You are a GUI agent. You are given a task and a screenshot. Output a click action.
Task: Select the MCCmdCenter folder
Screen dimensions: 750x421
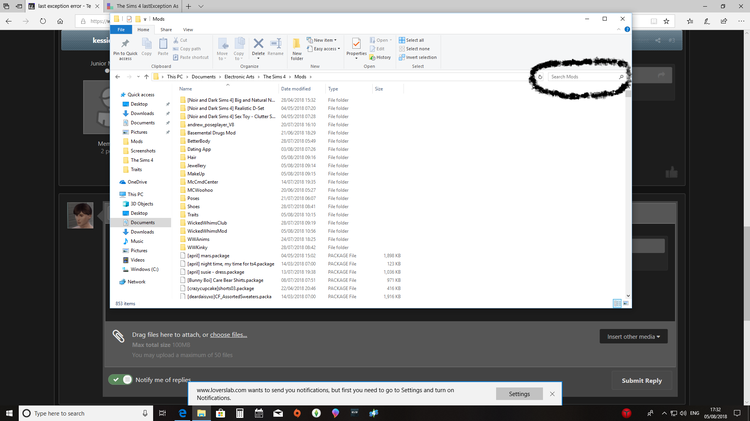click(x=203, y=182)
